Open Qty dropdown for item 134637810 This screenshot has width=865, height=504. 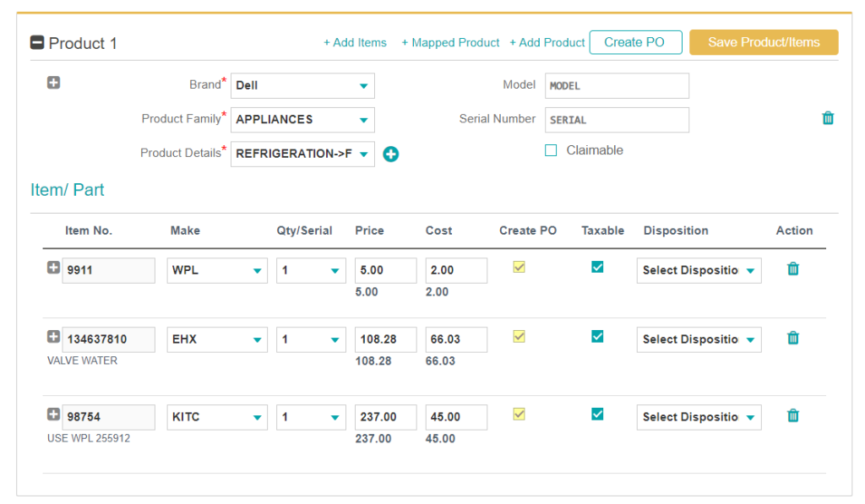[x=311, y=339]
